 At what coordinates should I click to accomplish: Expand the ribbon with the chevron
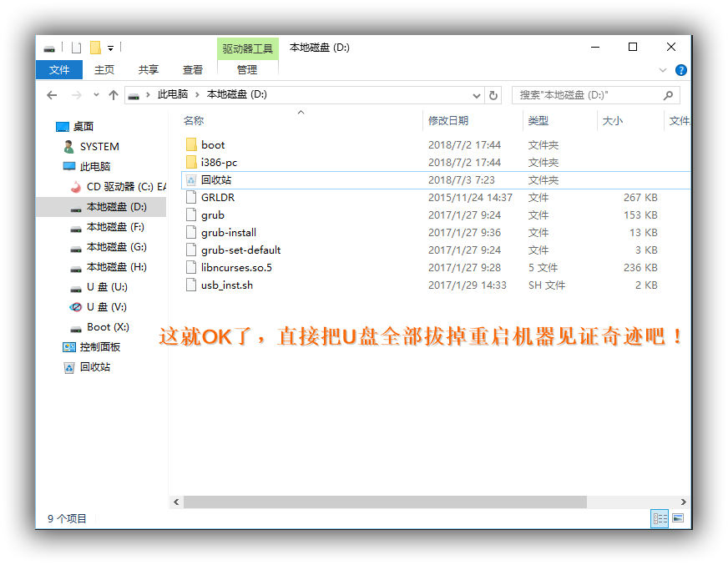[x=663, y=70]
